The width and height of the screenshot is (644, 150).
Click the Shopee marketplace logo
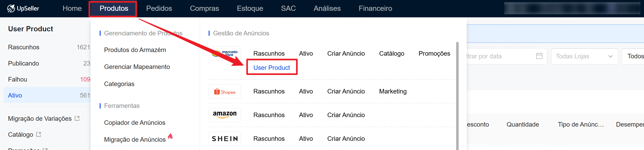tap(224, 92)
